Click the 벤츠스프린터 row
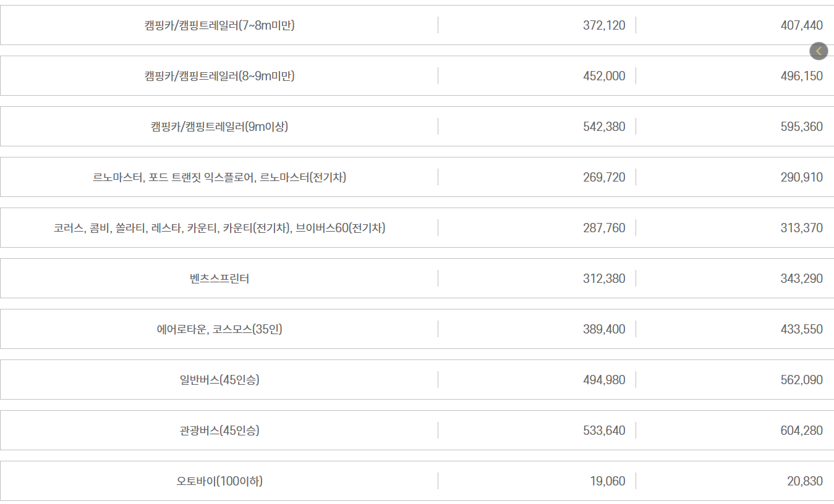The image size is (834, 504). pyautogui.click(x=219, y=278)
